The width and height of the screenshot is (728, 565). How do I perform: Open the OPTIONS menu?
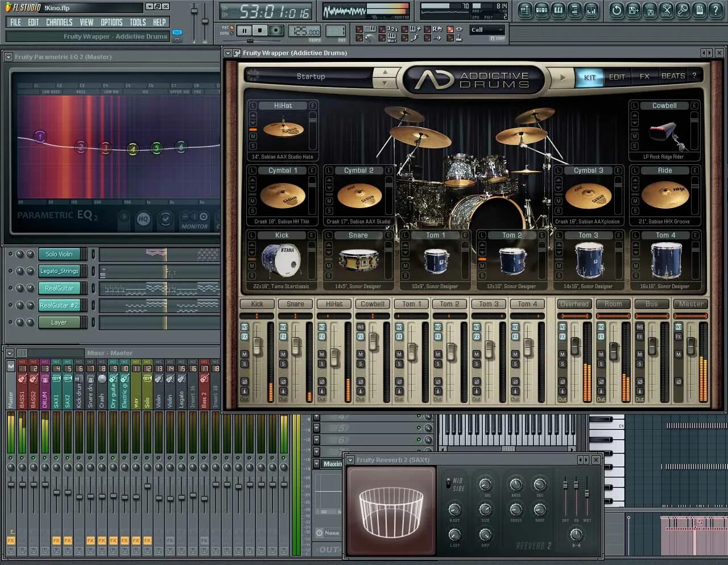[111, 22]
